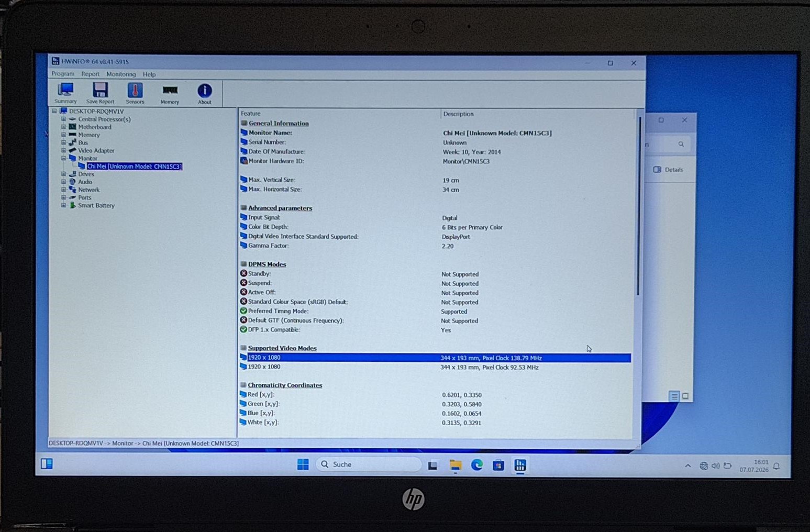The height and width of the screenshot is (532, 810).
Task: Expand the Motherboard tree node
Action: pos(64,127)
